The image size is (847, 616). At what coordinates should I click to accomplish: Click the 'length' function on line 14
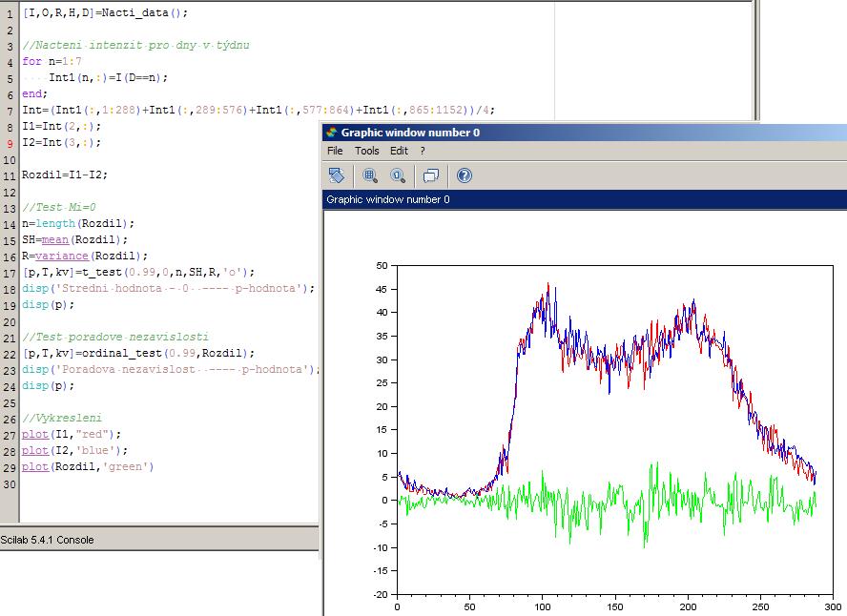[x=55, y=223]
